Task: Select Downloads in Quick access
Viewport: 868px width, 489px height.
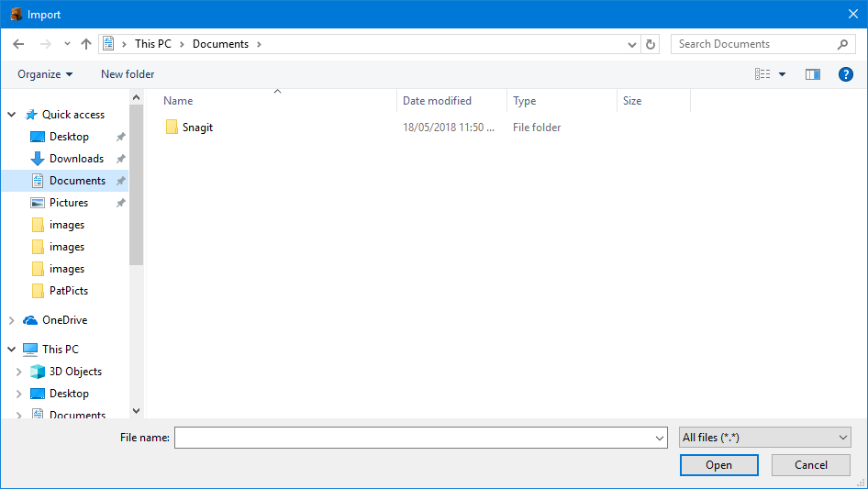Action: [x=76, y=159]
